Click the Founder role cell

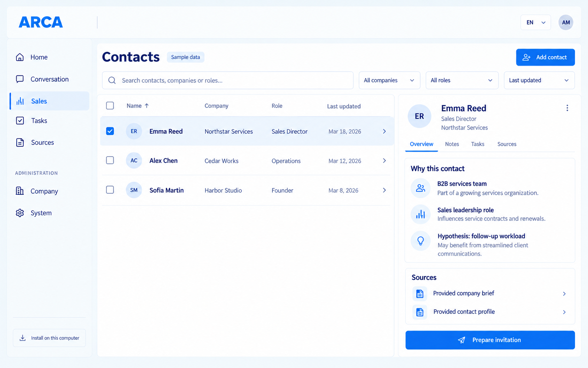pyautogui.click(x=282, y=190)
